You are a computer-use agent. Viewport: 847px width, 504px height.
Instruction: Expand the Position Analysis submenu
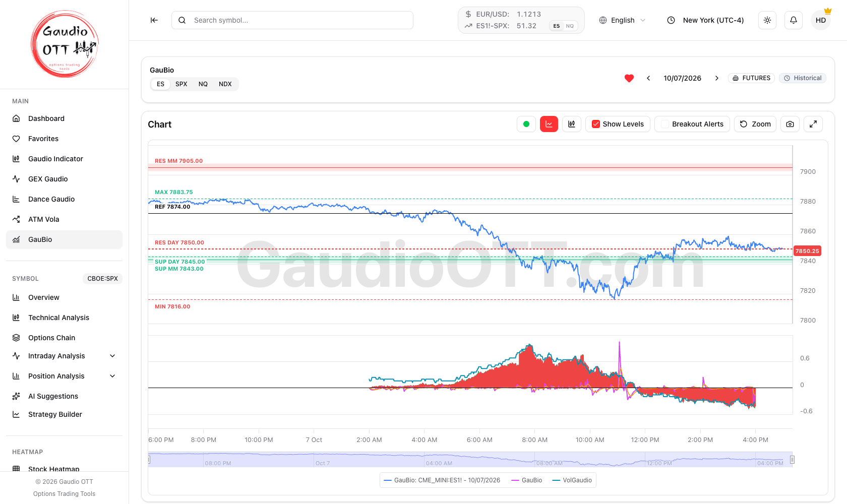click(x=64, y=376)
